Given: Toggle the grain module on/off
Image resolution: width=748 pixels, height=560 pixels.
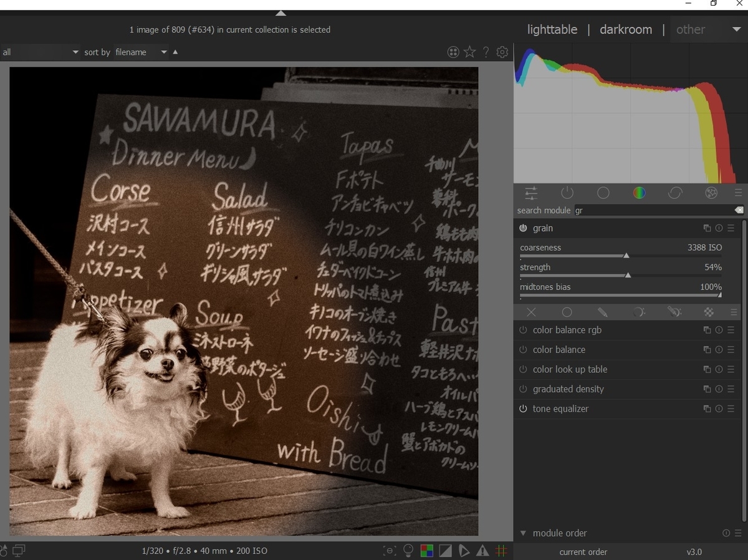Looking at the screenshot, I should pyautogui.click(x=523, y=228).
